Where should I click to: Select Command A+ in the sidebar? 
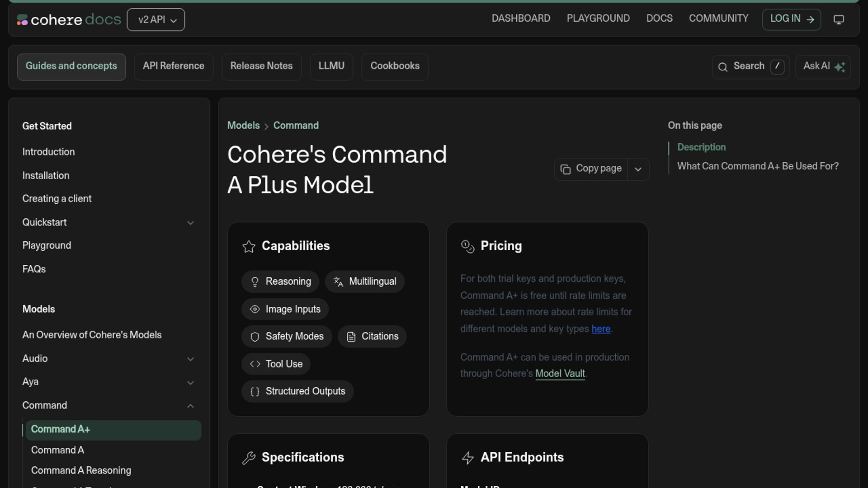coord(113,430)
